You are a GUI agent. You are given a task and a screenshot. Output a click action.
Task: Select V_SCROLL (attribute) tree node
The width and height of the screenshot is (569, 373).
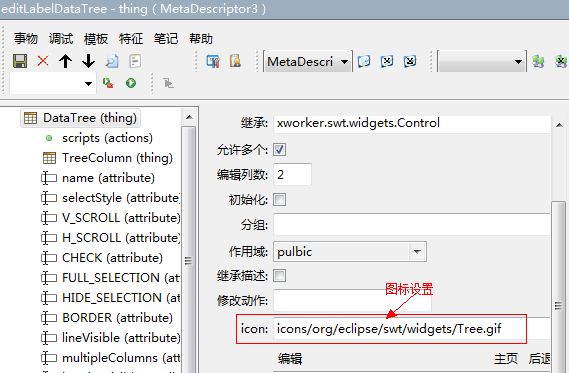[x=121, y=218]
